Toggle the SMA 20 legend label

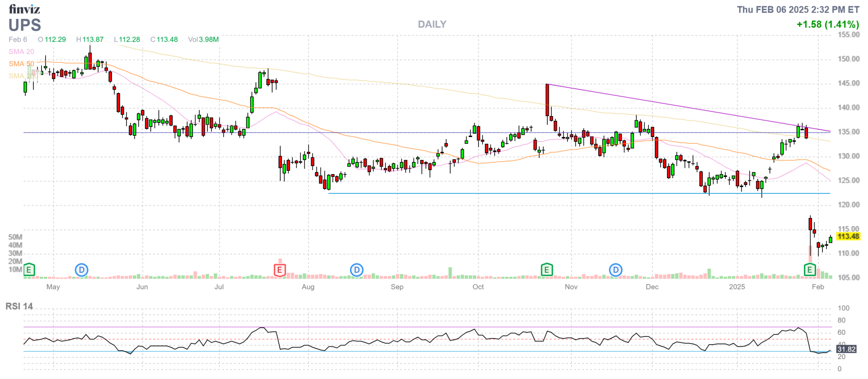pyautogui.click(x=21, y=52)
